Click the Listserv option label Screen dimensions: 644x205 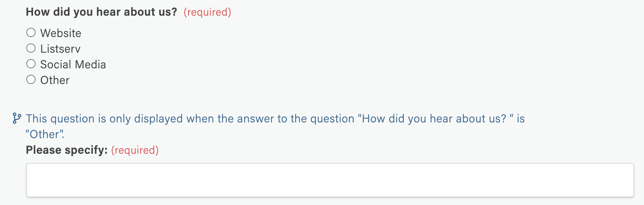click(x=60, y=49)
